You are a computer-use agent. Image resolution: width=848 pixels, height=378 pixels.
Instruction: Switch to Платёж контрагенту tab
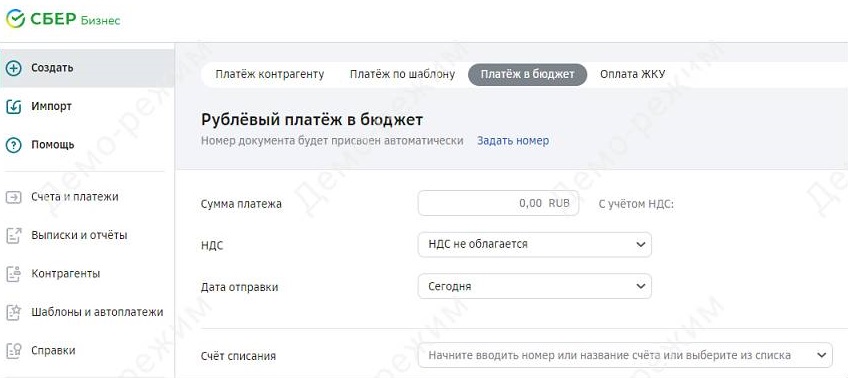[x=269, y=74]
